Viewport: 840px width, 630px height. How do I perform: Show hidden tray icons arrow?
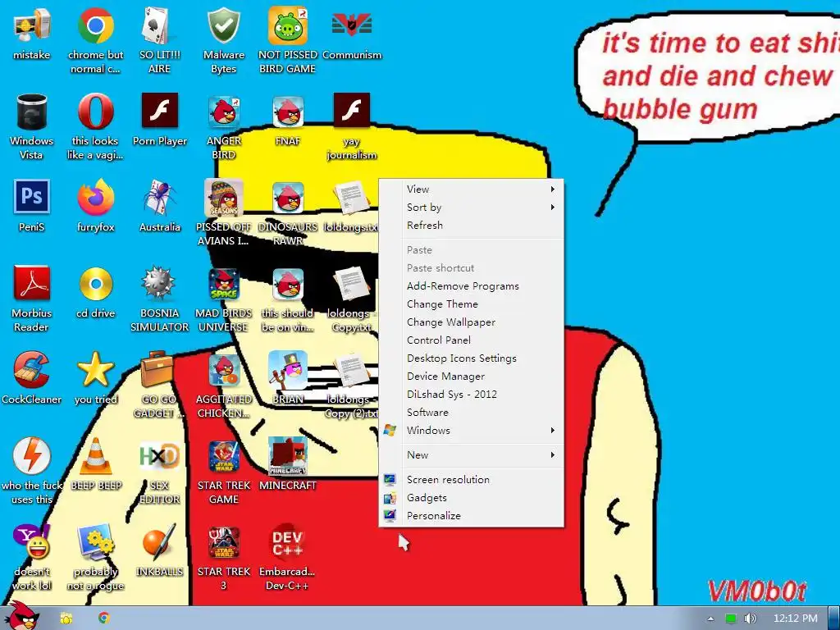pos(711,619)
